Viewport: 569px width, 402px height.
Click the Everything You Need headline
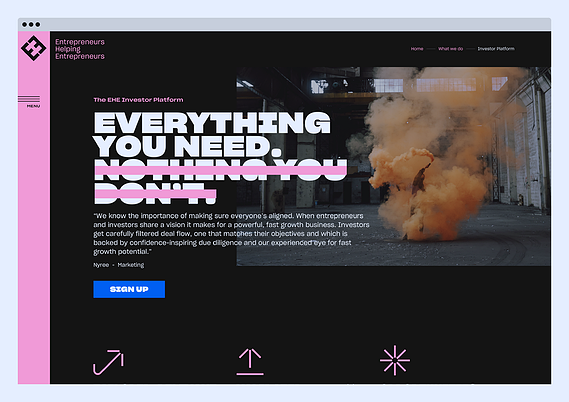[212, 134]
